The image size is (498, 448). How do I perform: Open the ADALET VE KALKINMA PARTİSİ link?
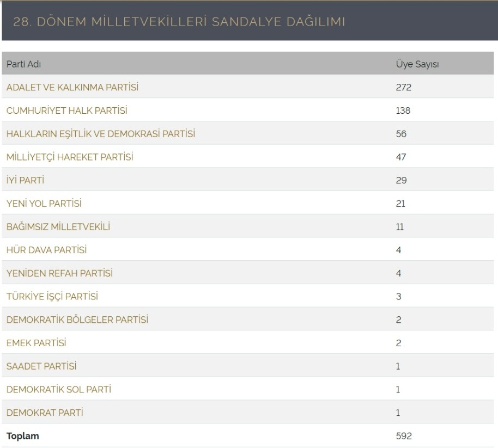(72, 87)
